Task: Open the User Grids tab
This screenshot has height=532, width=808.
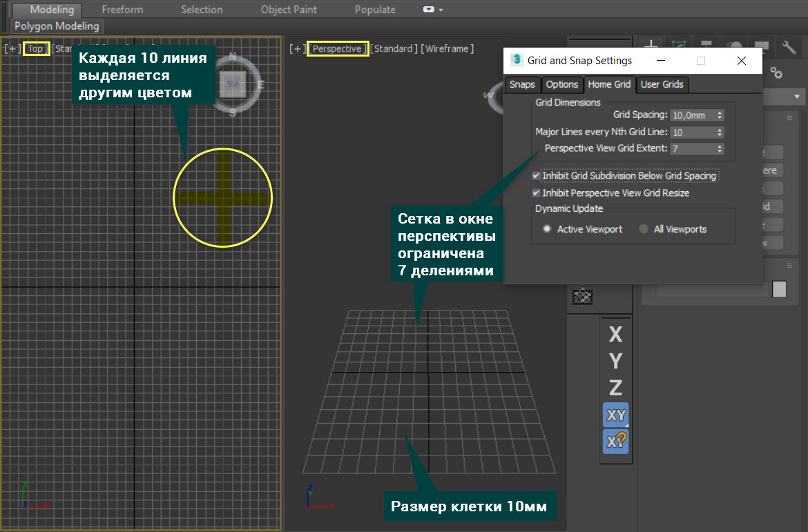Action: pyautogui.click(x=662, y=84)
